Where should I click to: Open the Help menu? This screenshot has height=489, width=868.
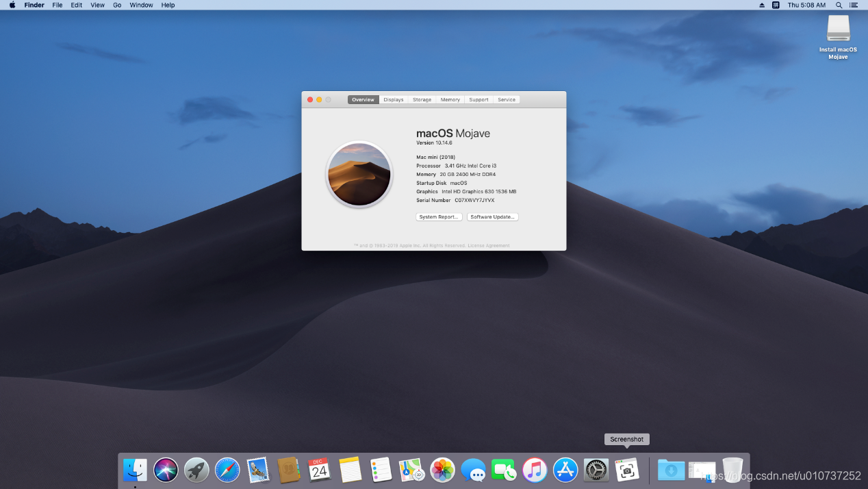click(x=168, y=5)
